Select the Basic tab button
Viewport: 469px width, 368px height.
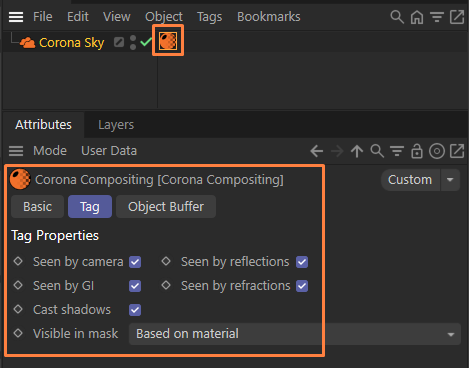[x=37, y=207]
